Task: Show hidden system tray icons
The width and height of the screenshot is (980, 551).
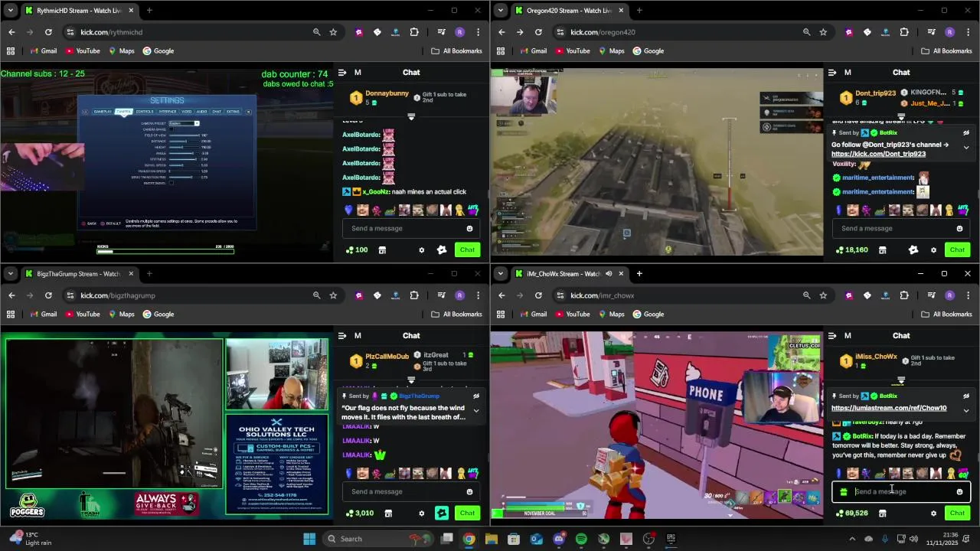Action: coord(852,539)
